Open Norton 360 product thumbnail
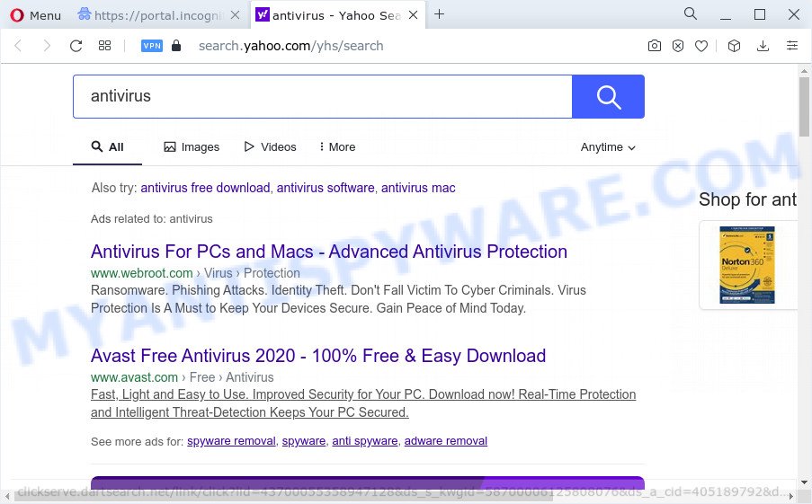 (747, 265)
